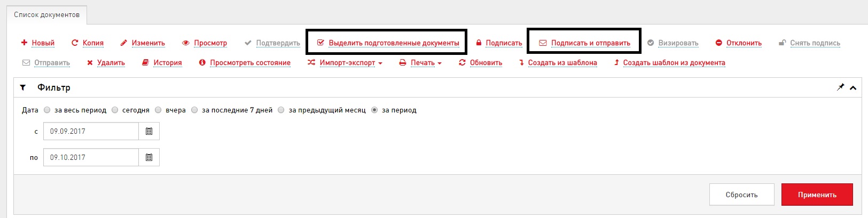The image size is (868, 218).
Task: Click the Подписать toolbar link
Action: click(504, 43)
